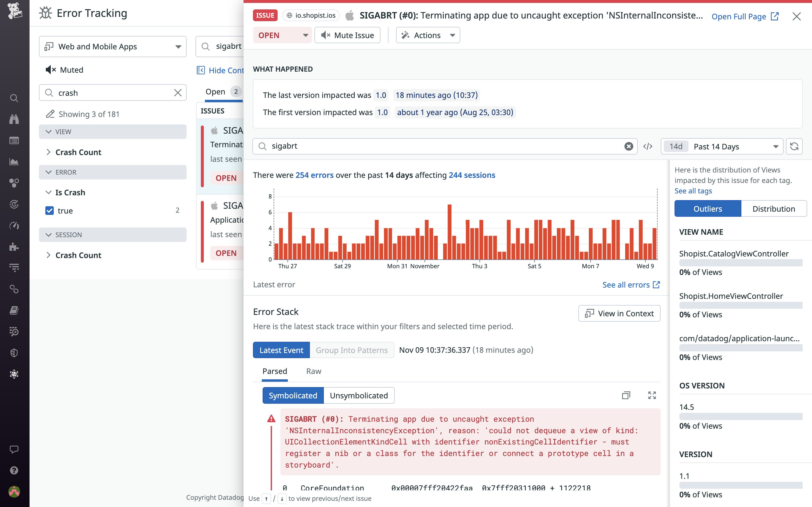Screen dimensions: 812x507
Task: Copy the error stack using copy icon
Action: pos(626,395)
